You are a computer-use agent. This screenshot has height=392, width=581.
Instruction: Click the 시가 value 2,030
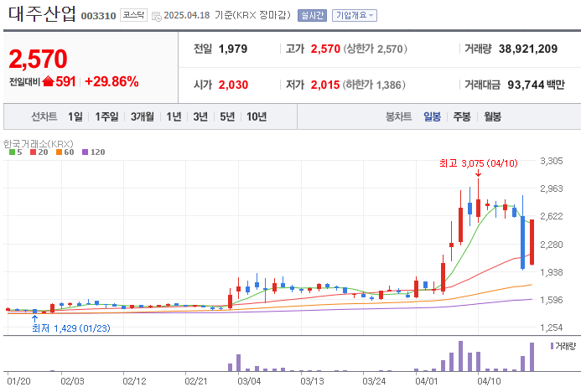coord(233,85)
